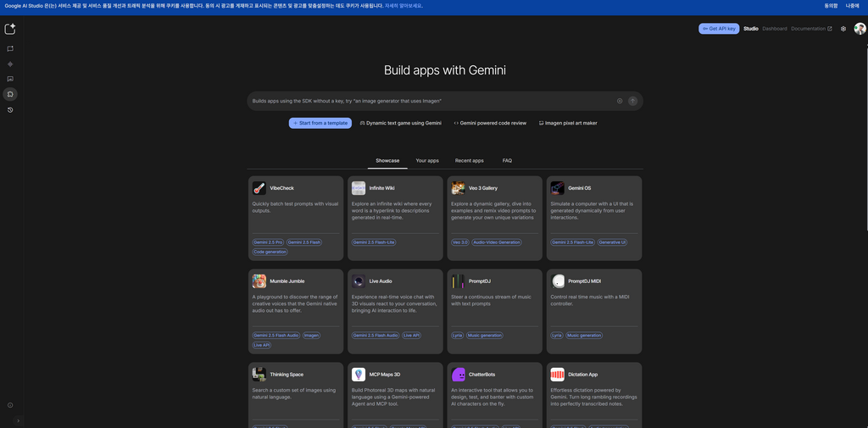Open the user account avatar

(x=860, y=29)
